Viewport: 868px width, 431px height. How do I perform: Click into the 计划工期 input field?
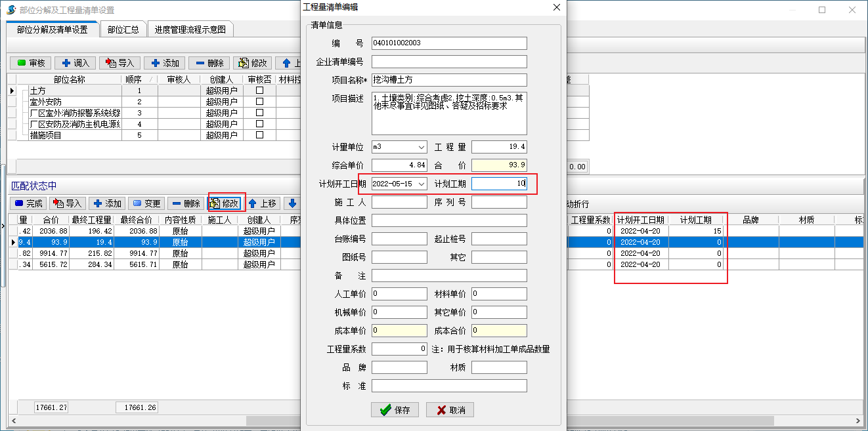pos(498,184)
